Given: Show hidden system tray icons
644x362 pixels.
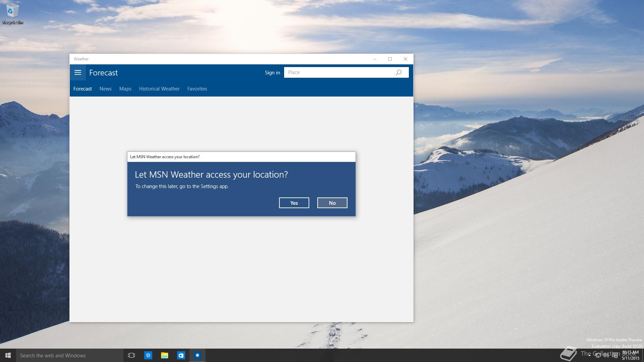Looking at the screenshot, I should click(589, 355).
